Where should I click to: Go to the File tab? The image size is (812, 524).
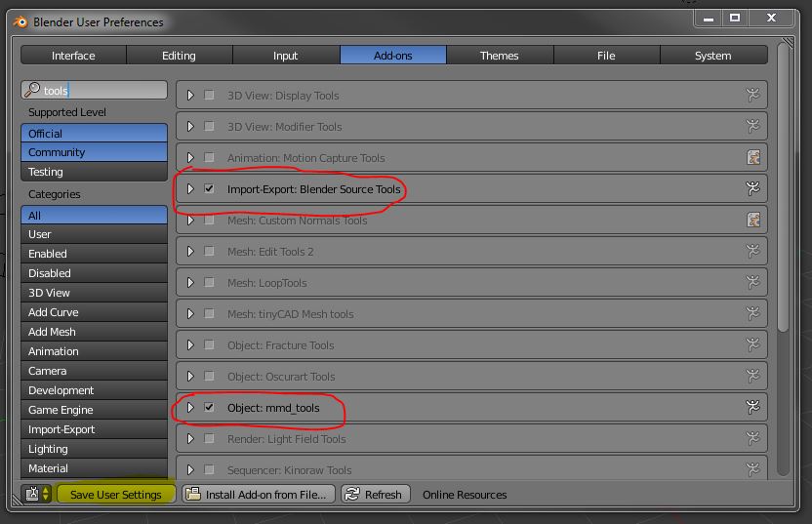point(606,55)
